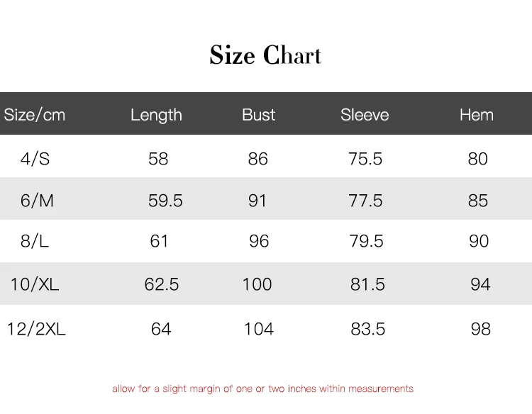Select the sleeve value 75.5

tap(365, 159)
